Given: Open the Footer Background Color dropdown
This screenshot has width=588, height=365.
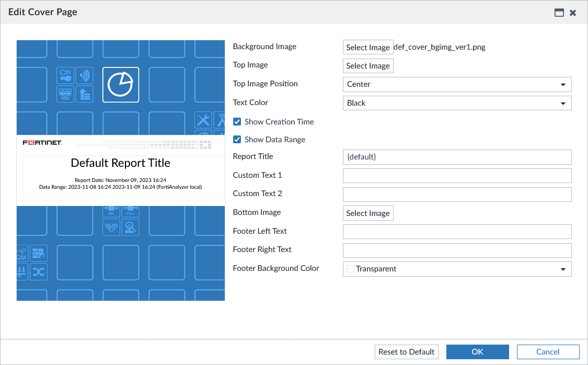Looking at the screenshot, I should [457, 269].
